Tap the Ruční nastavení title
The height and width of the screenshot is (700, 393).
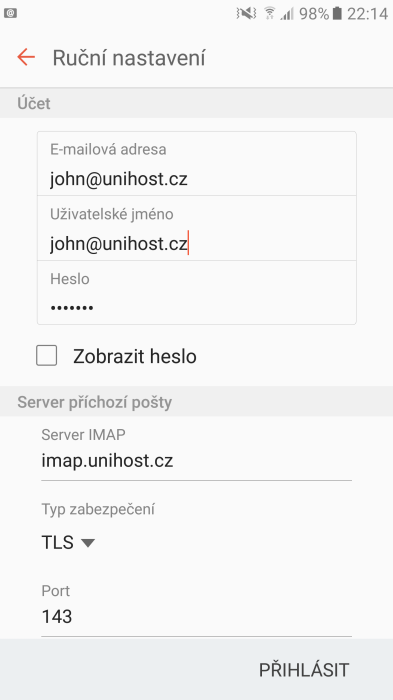129,58
